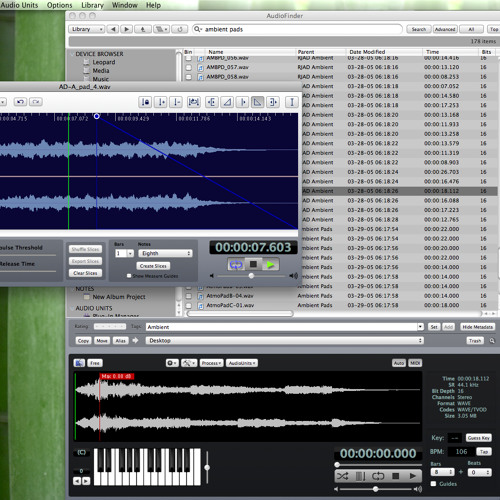Screen dimensions: 500x500
Task: Click the Create Slices button
Action: click(153, 266)
